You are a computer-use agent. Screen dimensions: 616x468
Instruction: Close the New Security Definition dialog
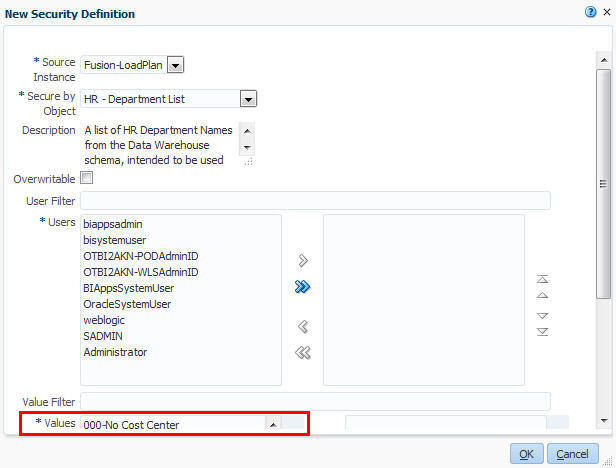607,12
